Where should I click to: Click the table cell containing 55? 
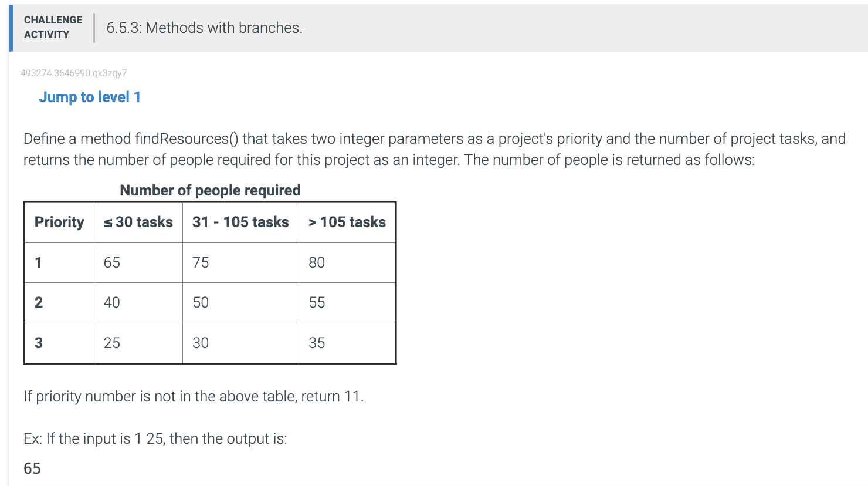click(x=347, y=303)
